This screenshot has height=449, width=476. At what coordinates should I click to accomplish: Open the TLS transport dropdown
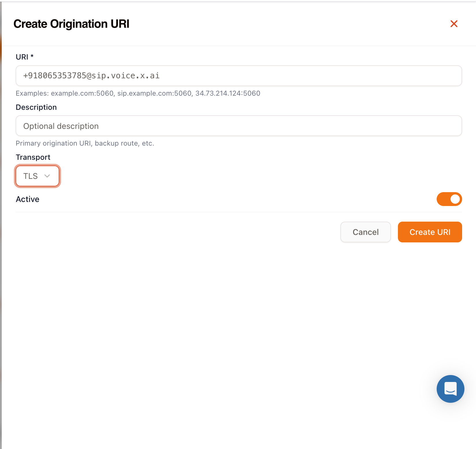point(37,176)
